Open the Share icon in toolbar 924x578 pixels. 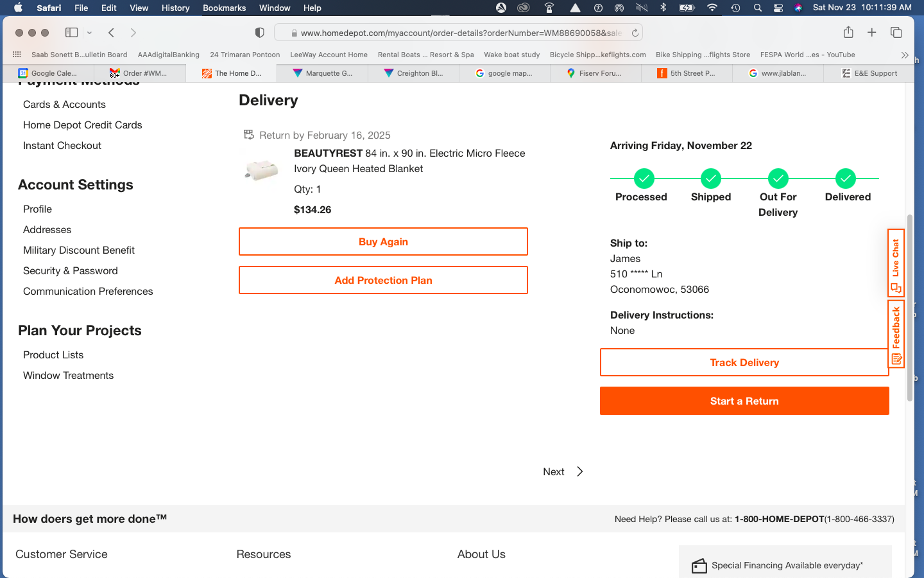coord(848,32)
